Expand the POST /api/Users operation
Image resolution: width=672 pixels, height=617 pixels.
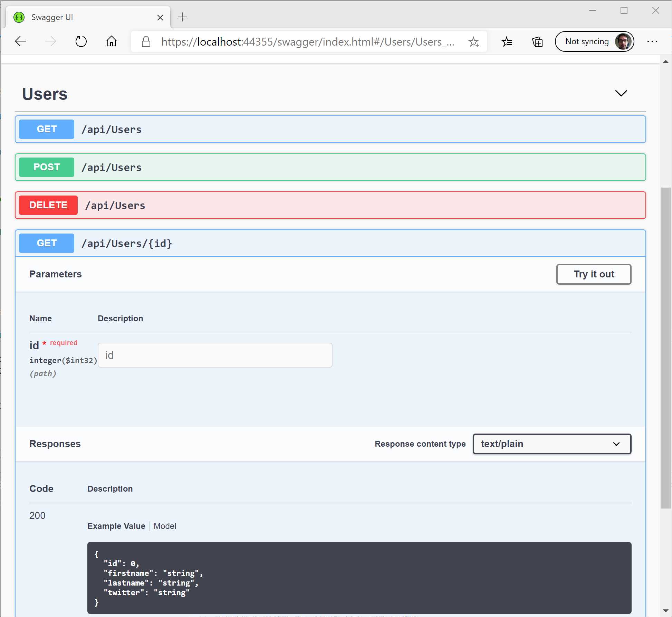click(x=242, y=167)
